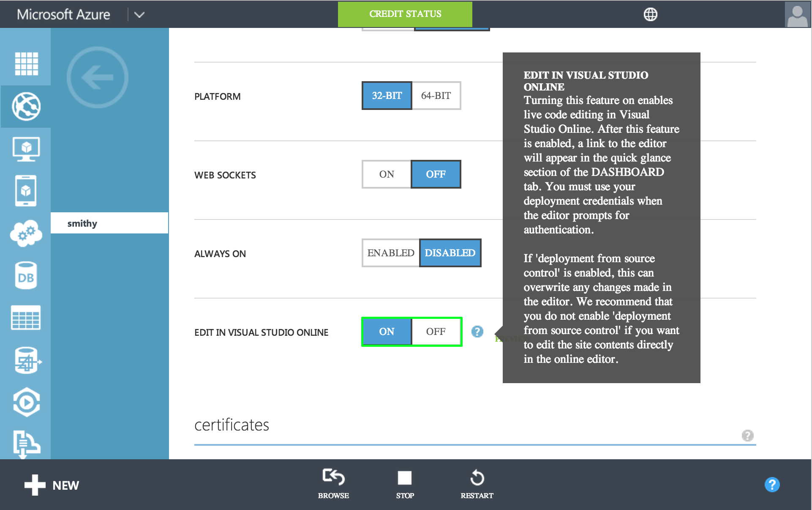Open the Storage table icon
The height and width of the screenshot is (510, 812).
click(x=26, y=318)
